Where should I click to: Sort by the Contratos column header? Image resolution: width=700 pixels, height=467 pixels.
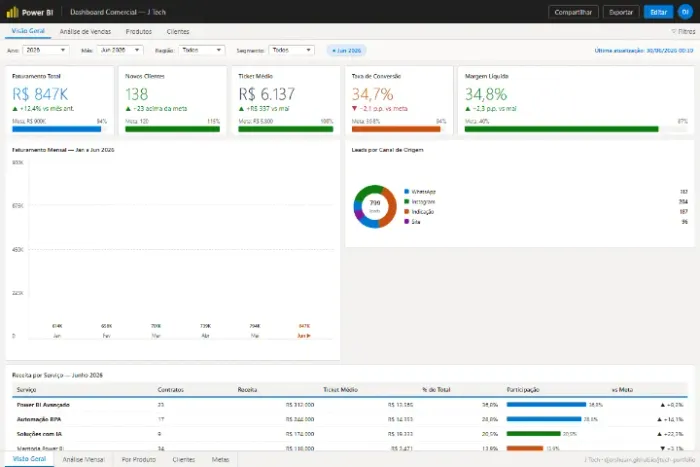pos(171,390)
